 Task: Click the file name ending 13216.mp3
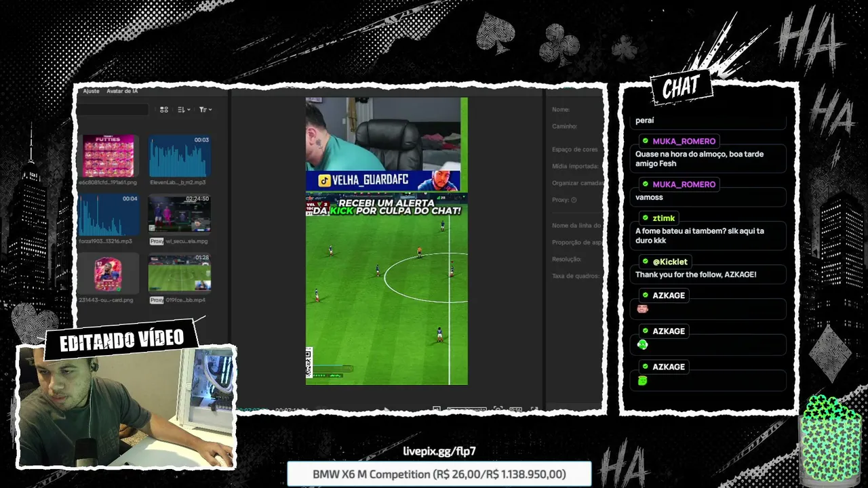106,241
